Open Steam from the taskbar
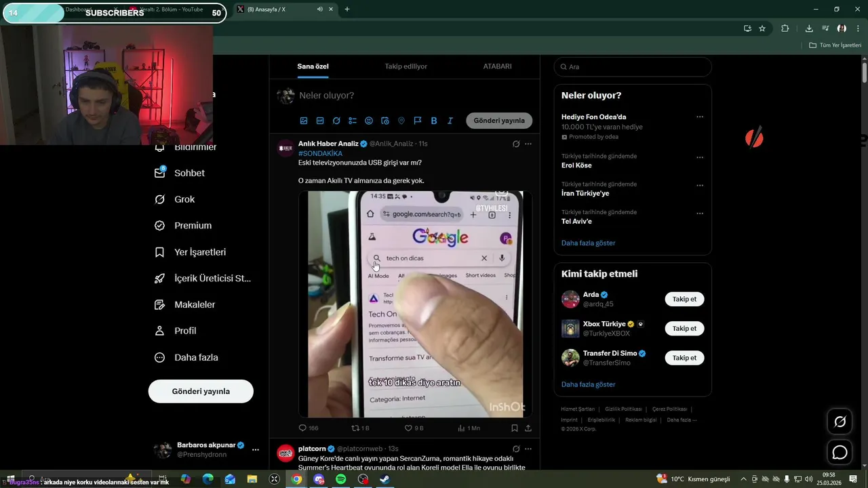This screenshot has height=488, width=868. tap(384, 479)
